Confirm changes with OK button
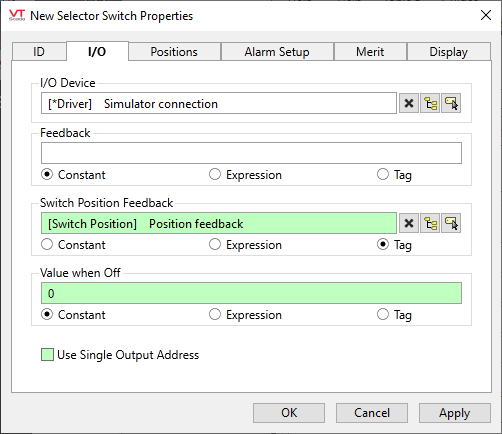Viewport: 502px width, 434px height. (x=289, y=413)
